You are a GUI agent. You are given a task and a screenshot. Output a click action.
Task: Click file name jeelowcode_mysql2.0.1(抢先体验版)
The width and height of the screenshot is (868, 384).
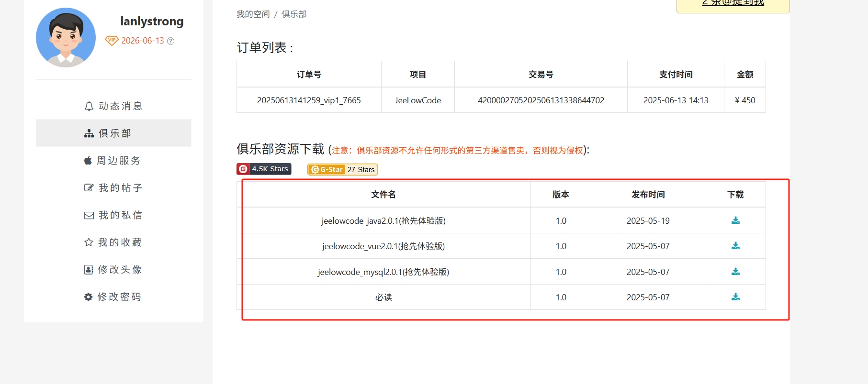pos(383,272)
